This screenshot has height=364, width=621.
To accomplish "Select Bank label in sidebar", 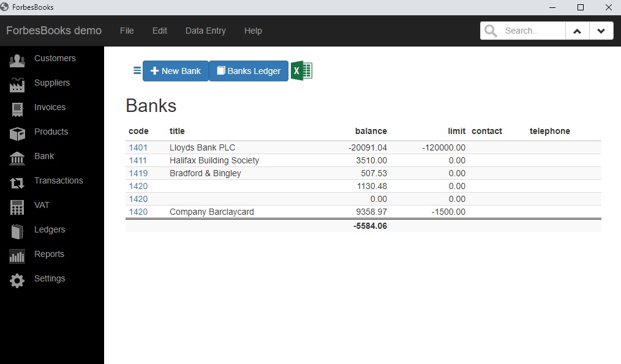I will click(44, 156).
